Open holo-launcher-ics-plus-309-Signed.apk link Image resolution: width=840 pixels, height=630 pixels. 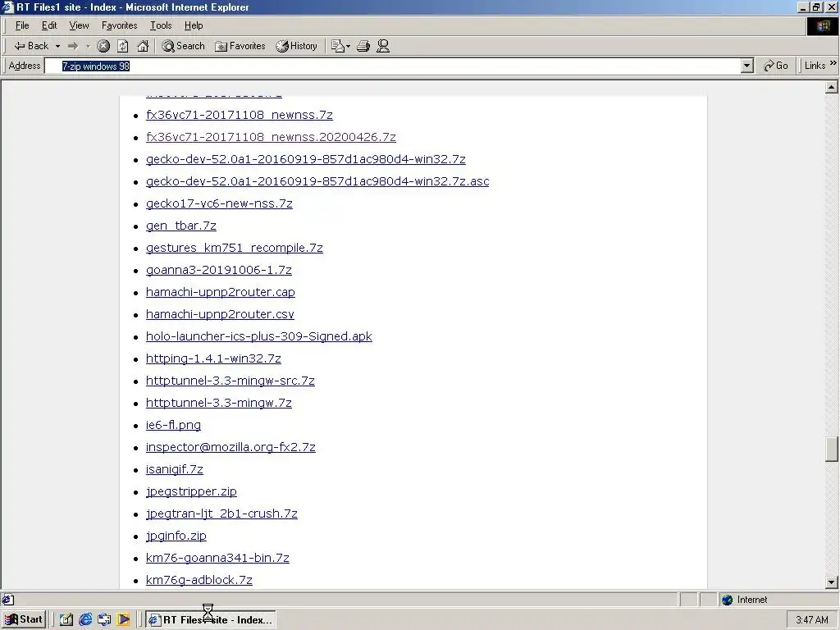pyautogui.click(x=258, y=336)
